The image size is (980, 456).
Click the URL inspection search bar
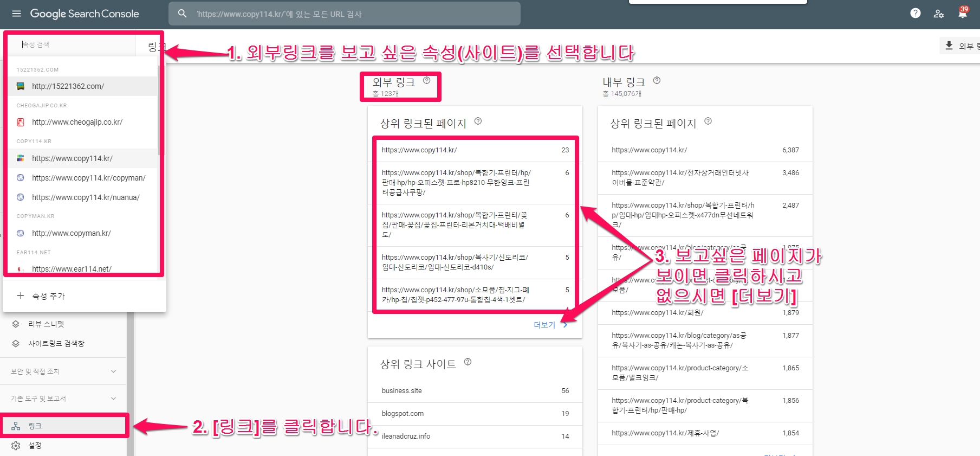click(344, 14)
